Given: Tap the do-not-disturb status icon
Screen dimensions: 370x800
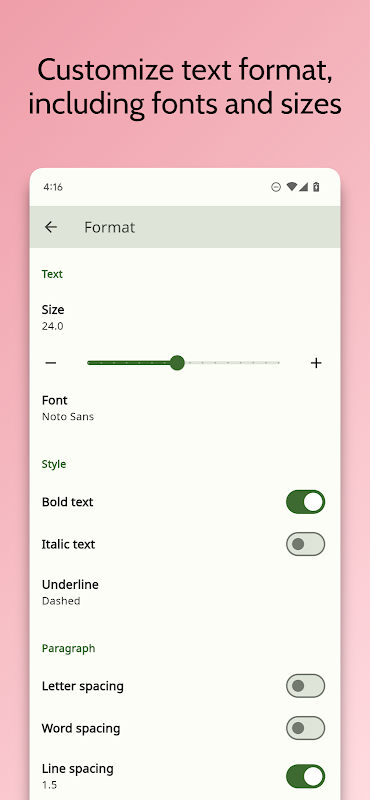Looking at the screenshot, I should pos(276,187).
